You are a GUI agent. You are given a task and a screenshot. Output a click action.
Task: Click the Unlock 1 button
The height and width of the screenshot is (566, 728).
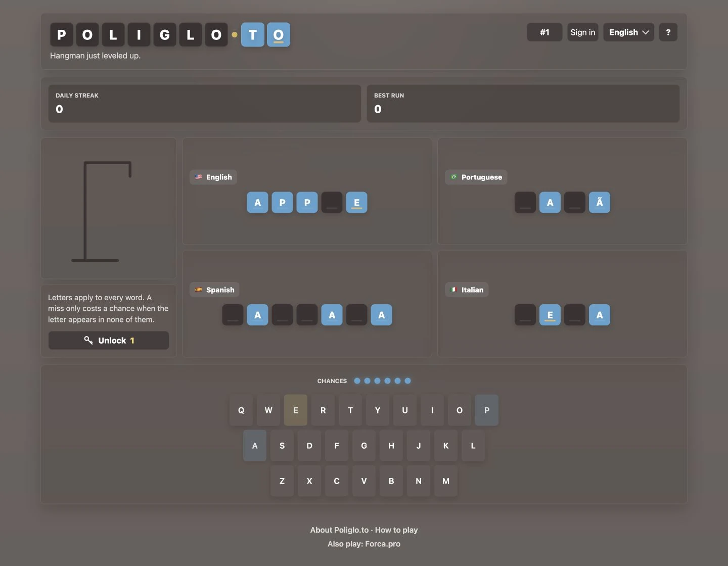[x=109, y=340]
